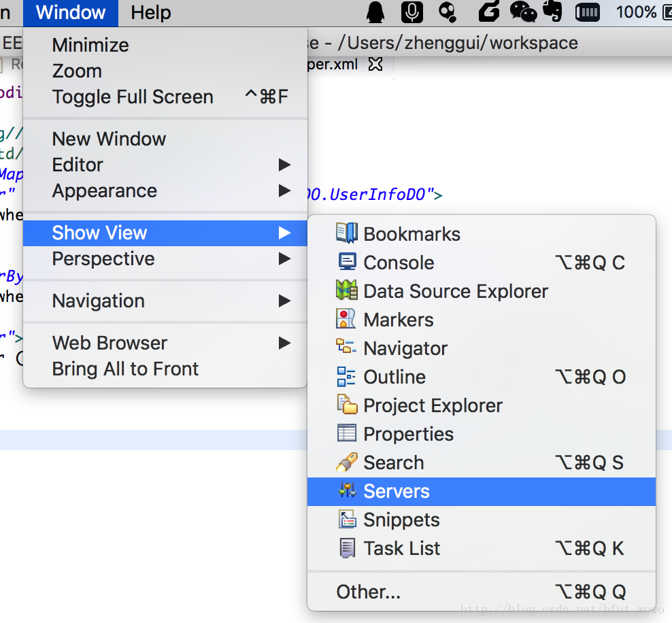
Task: Close the mapper.xml editor tab
Action: 375,65
